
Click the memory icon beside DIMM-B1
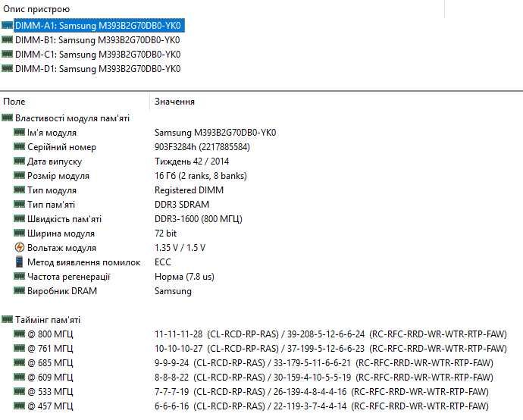tap(7, 39)
